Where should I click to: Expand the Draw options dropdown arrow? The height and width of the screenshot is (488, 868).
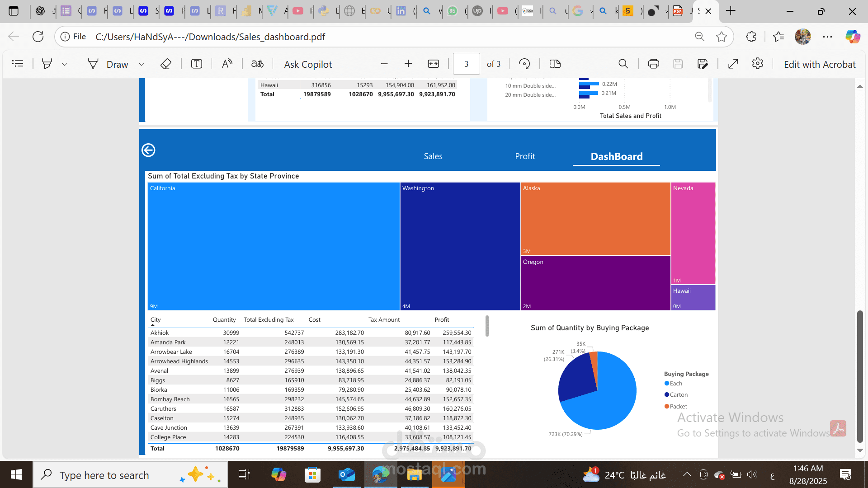click(x=142, y=65)
